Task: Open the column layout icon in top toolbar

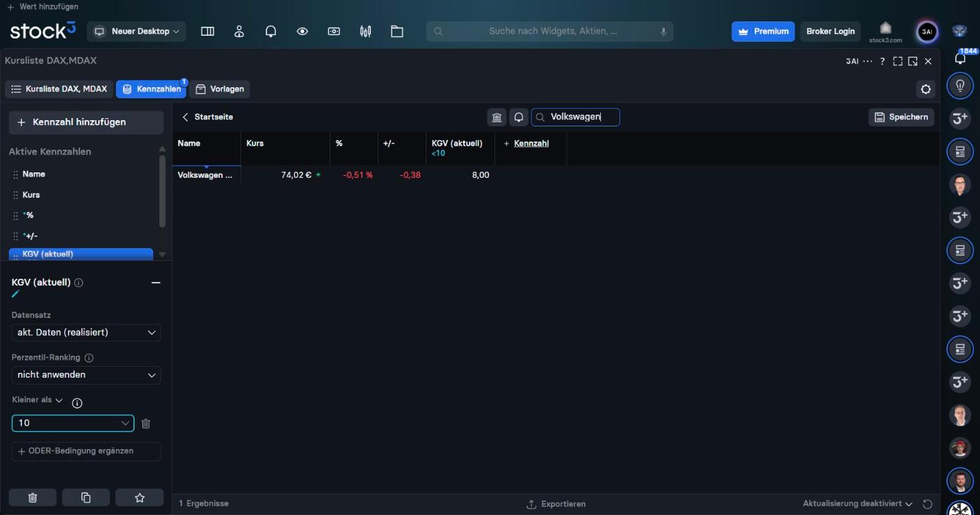Action: [207, 32]
